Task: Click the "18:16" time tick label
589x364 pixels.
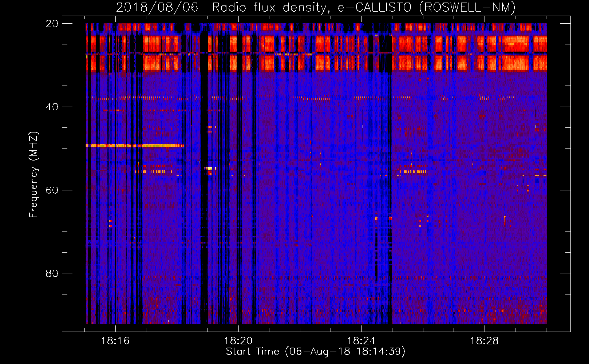Action: point(115,341)
